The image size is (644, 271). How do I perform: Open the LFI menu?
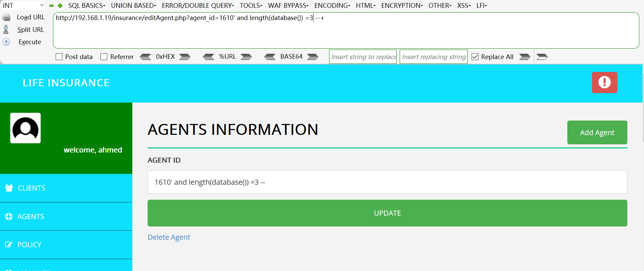[482, 5]
